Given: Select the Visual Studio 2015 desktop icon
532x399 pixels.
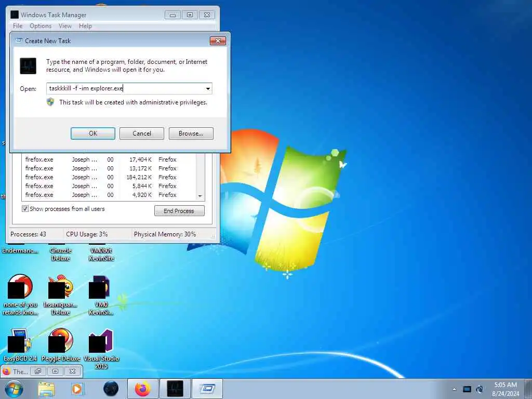Looking at the screenshot, I should (101, 349).
